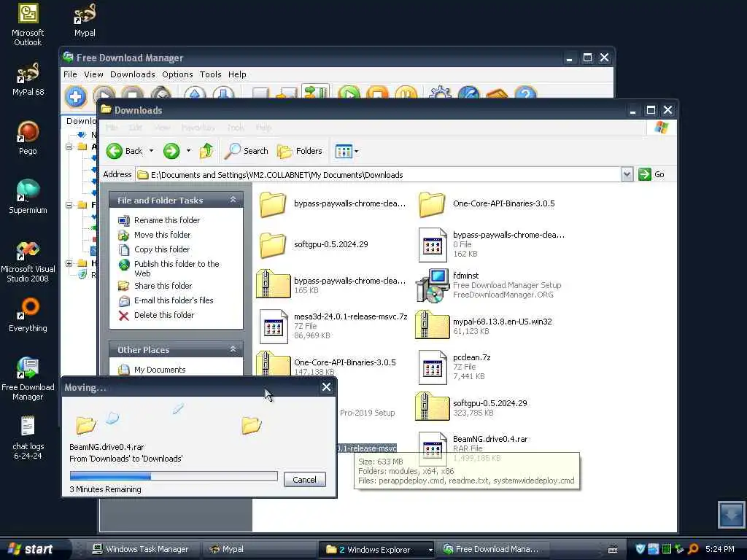747x560 pixels.
Task: Open the Mypal desktop shortcut
Action: 85,20
